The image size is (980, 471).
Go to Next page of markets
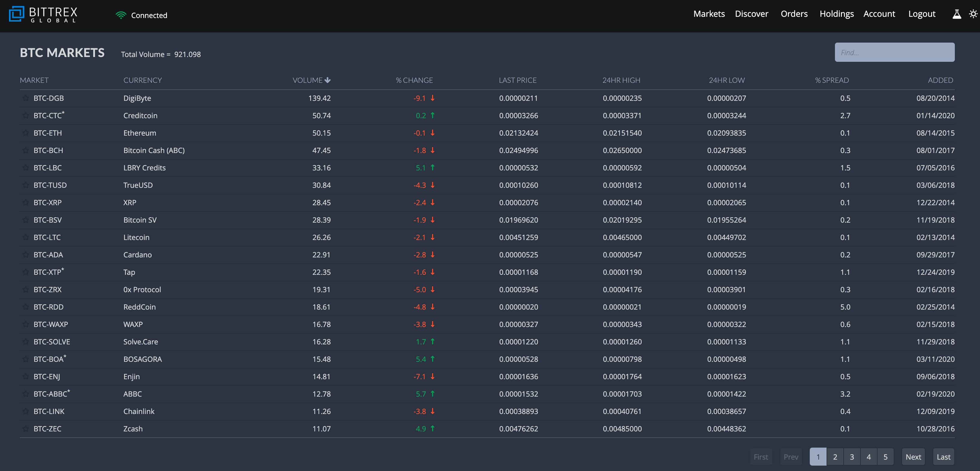(x=913, y=457)
